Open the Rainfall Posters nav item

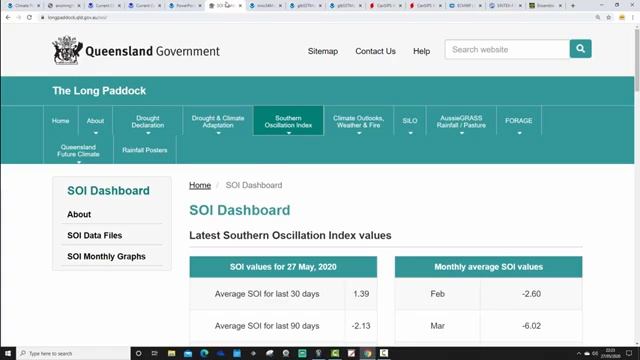144,150
